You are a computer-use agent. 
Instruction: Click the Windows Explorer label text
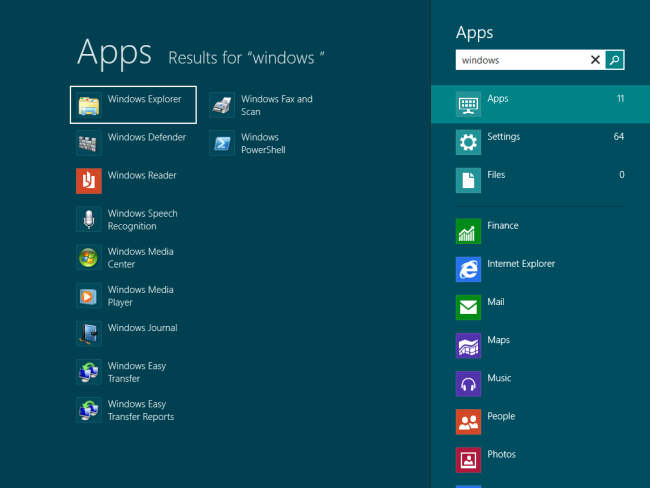pos(145,99)
